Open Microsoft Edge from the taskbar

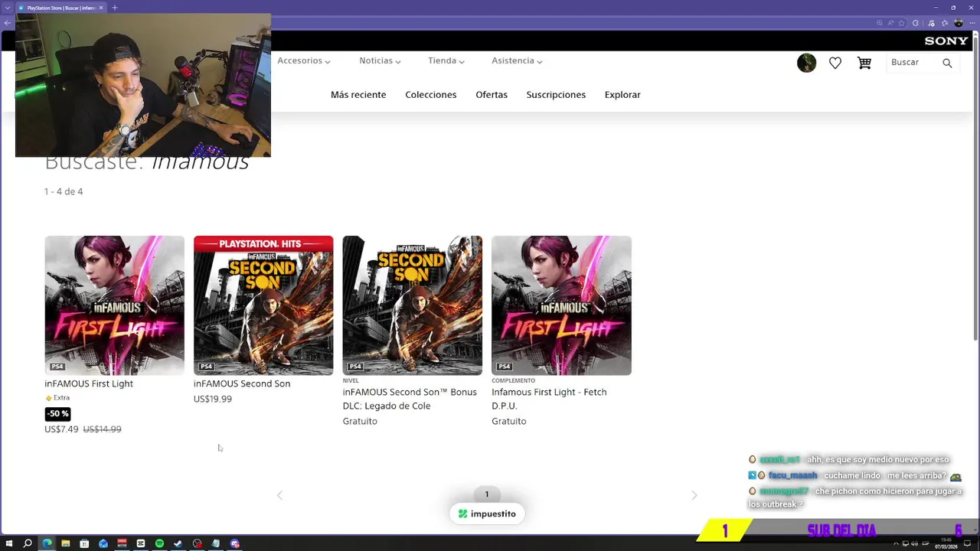(47, 543)
